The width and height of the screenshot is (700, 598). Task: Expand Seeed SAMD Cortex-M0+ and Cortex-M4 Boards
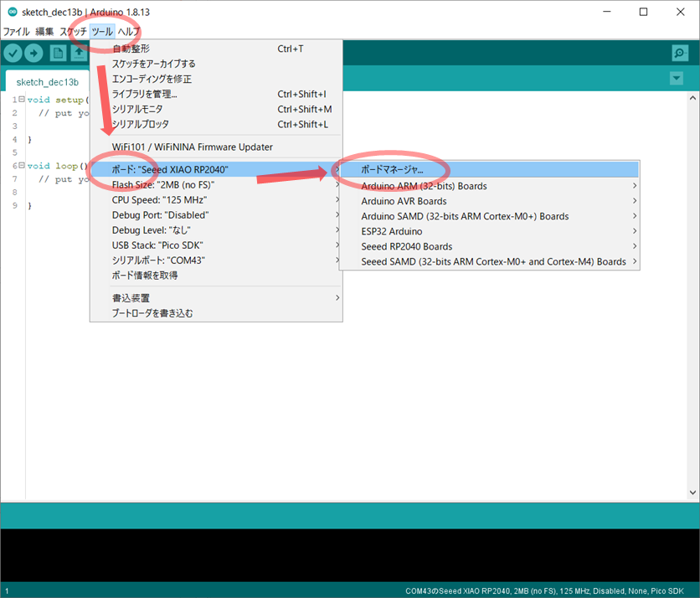pyautogui.click(x=489, y=261)
